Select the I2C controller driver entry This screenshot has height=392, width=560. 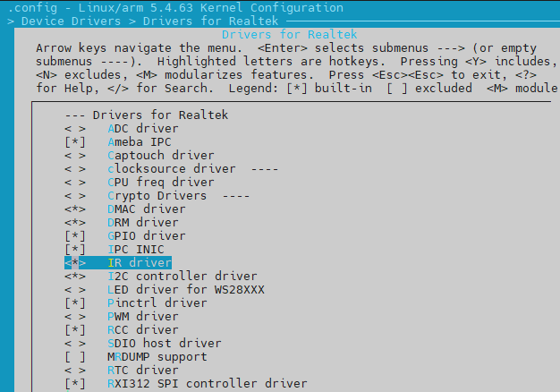coord(182,277)
